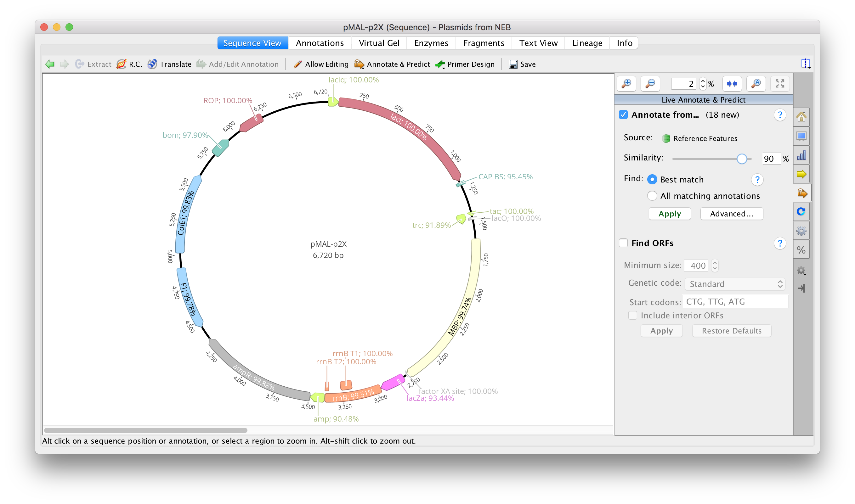Enable the Find ORFs checkbox
Screen dimensions: 855x504
pyautogui.click(x=623, y=243)
